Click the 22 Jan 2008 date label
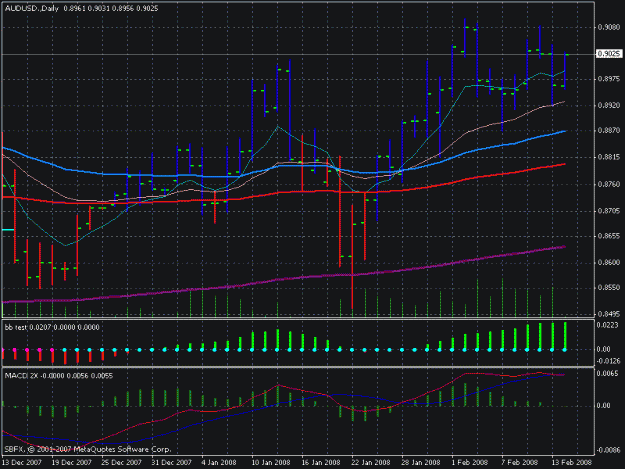 coord(371,463)
